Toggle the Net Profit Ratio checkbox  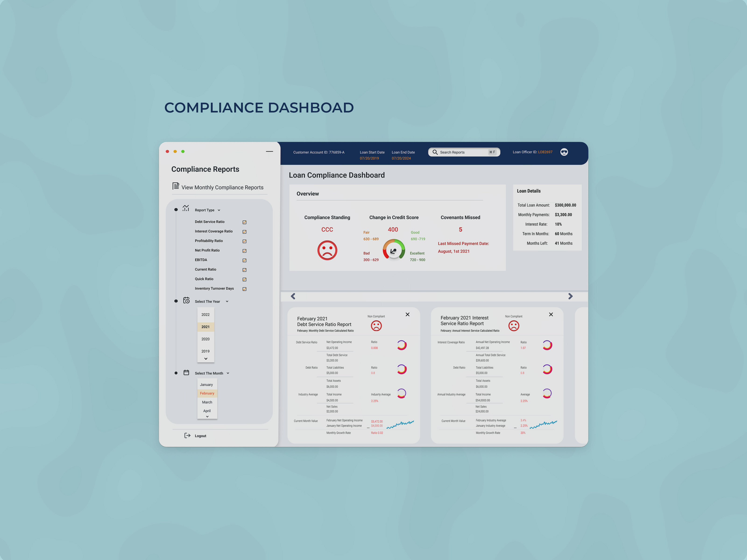pyautogui.click(x=244, y=251)
